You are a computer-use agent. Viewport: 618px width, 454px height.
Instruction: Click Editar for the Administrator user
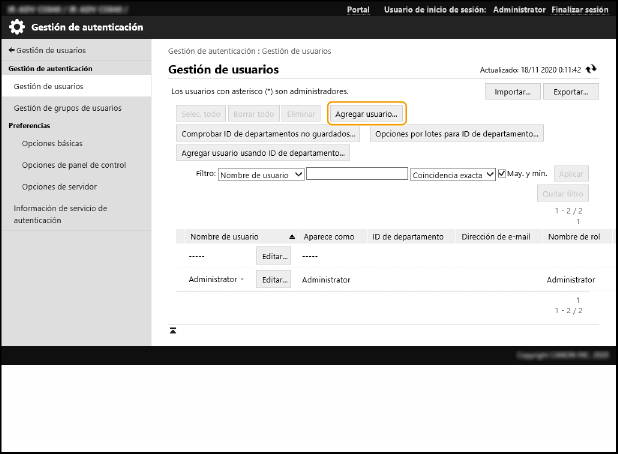tap(273, 280)
